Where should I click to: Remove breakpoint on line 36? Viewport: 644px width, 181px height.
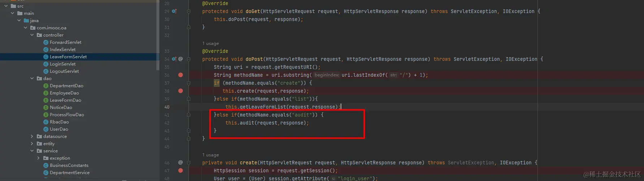181,75
